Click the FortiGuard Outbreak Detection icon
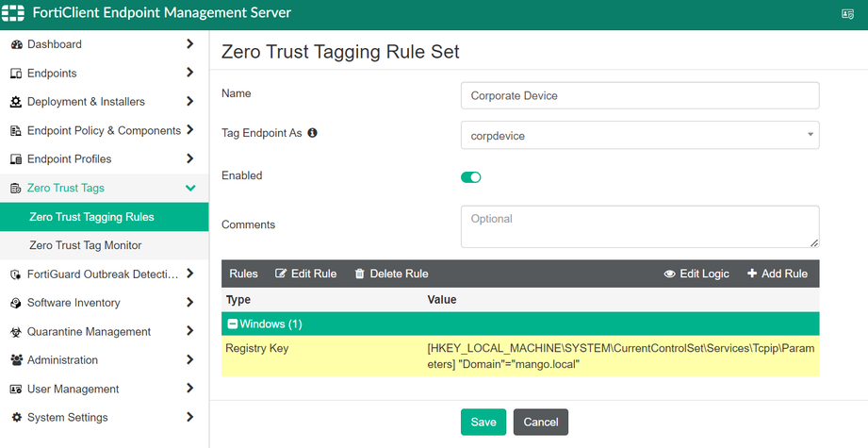This screenshot has width=868, height=448. click(16, 274)
